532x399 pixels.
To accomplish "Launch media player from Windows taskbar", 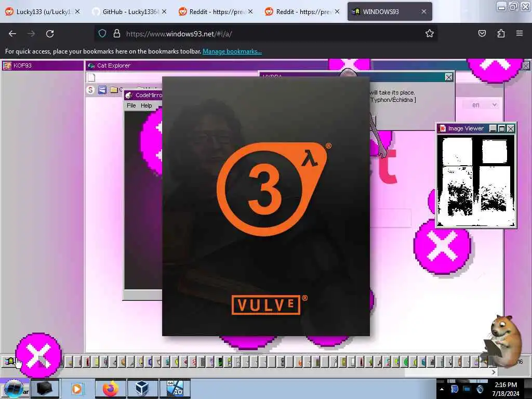I will click(x=77, y=389).
